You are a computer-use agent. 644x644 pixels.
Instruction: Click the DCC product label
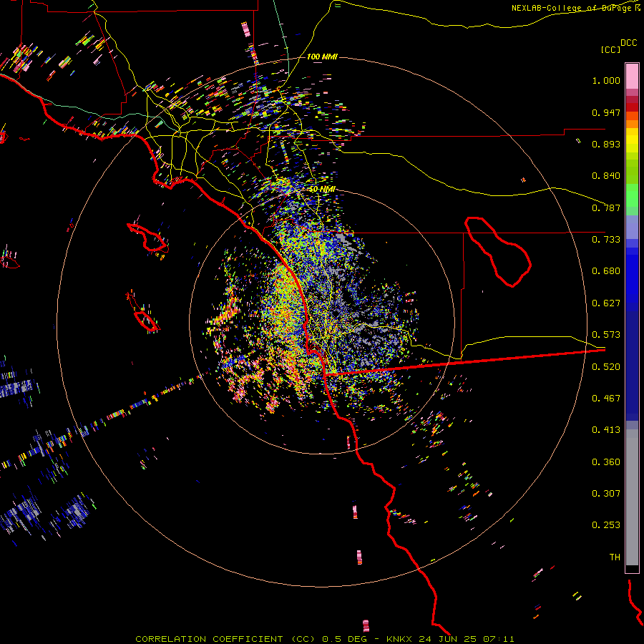point(629,43)
